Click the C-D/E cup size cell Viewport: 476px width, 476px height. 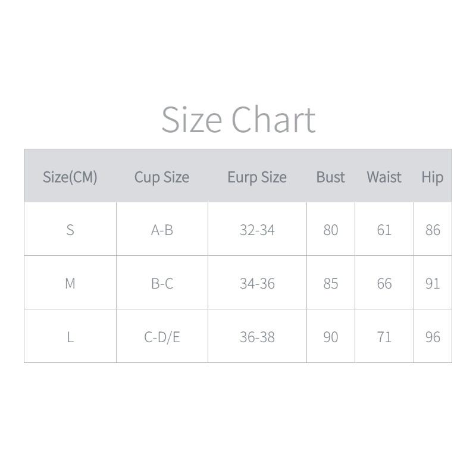coord(162,337)
